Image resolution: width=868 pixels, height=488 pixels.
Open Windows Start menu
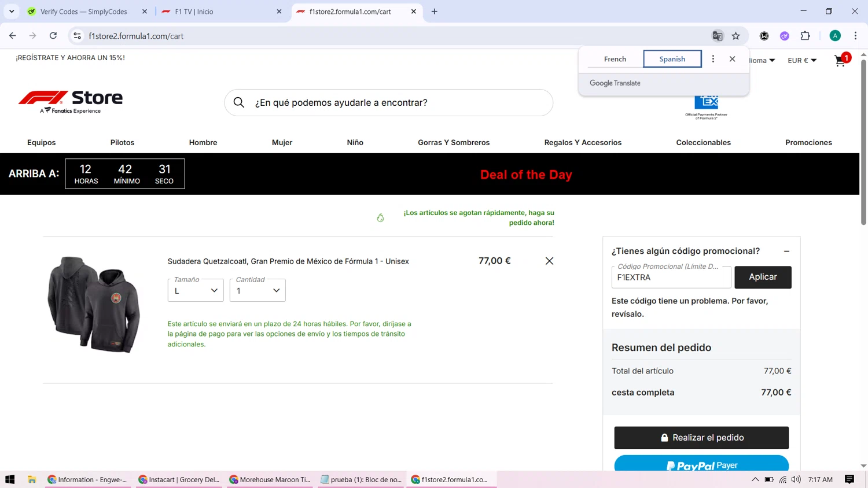click(10, 479)
